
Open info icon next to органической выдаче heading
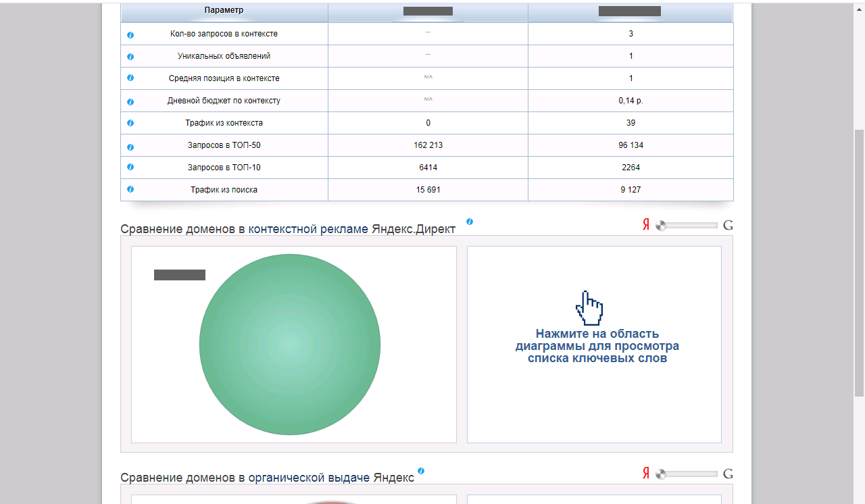[x=421, y=471]
